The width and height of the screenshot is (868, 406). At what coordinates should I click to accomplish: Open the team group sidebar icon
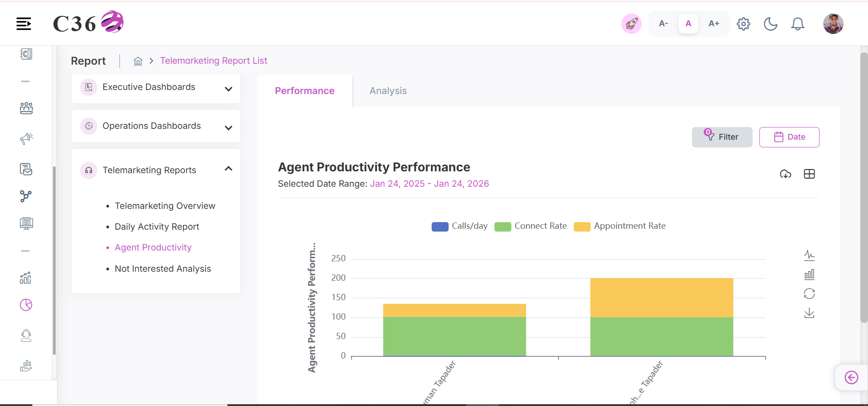point(26,108)
